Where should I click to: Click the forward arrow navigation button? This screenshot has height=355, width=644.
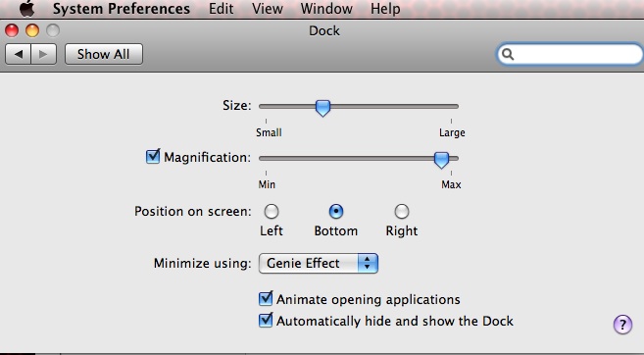(x=43, y=54)
